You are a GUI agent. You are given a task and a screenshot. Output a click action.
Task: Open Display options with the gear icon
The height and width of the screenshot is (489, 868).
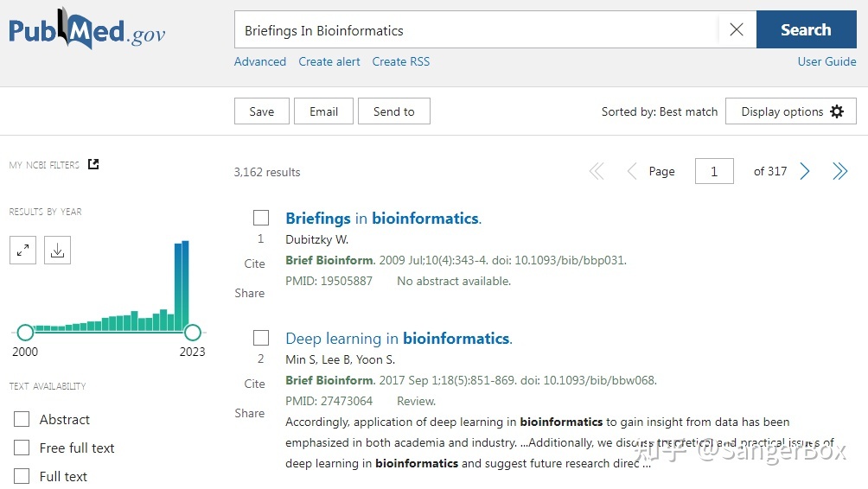[x=791, y=111]
